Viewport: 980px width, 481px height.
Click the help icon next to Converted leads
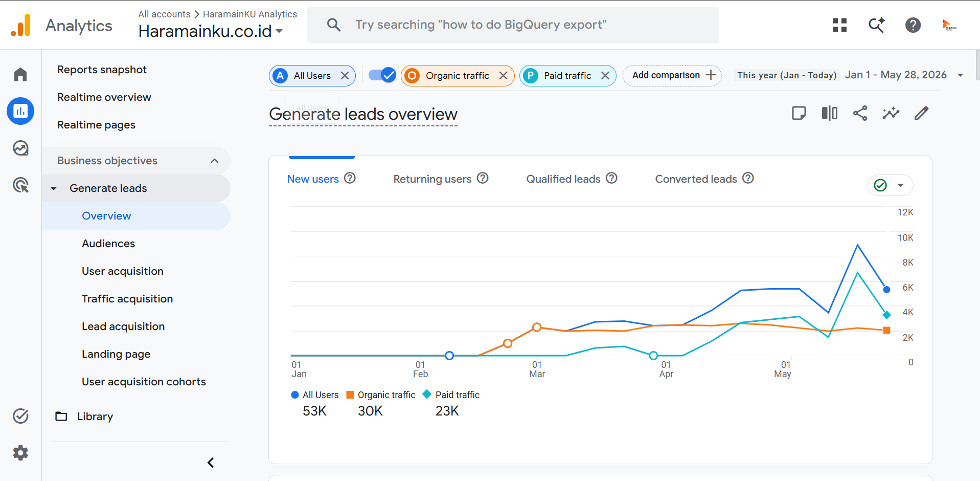(x=748, y=178)
